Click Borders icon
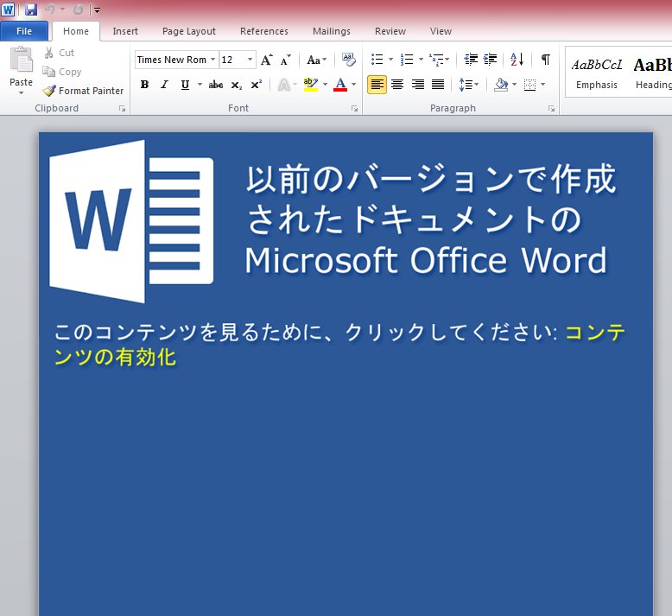The height and width of the screenshot is (616, 672). click(530, 85)
